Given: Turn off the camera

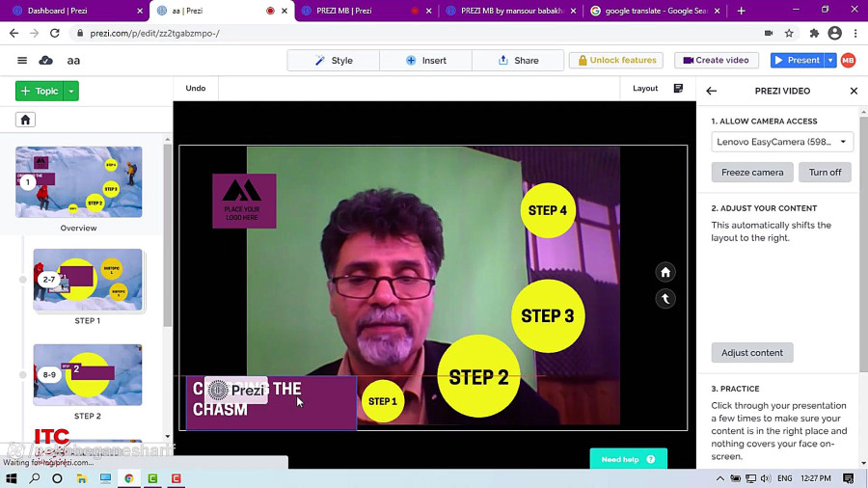Looking at the screenshot, I should [x=825, y=172].
